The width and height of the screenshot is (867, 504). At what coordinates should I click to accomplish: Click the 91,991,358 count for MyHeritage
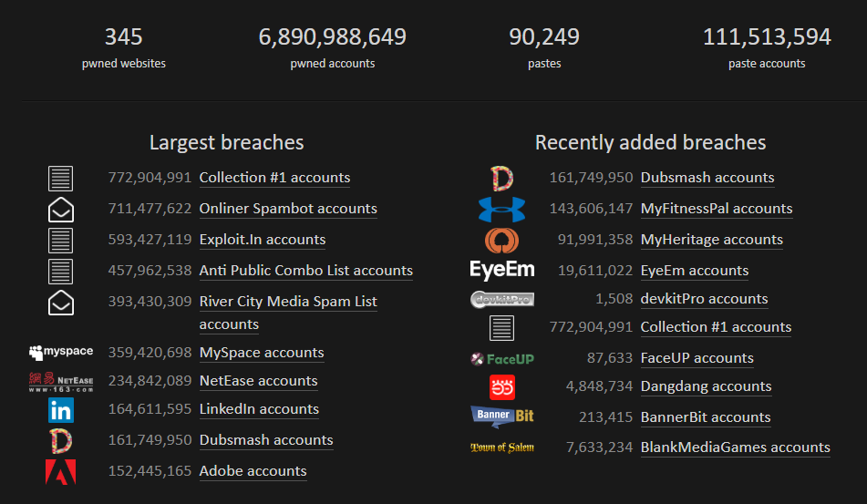coord(595,240)
